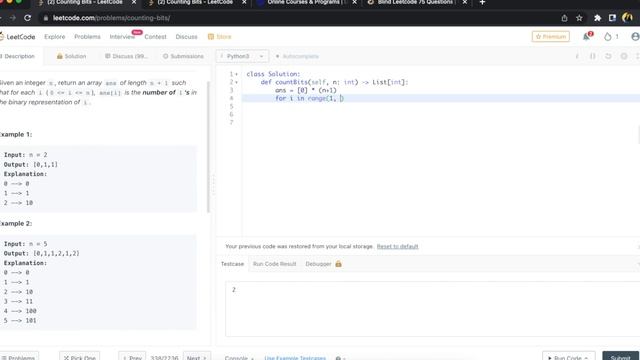Switch to the Description tab
Viewport: 640px width, 360px height.
(x=18, y=56)
